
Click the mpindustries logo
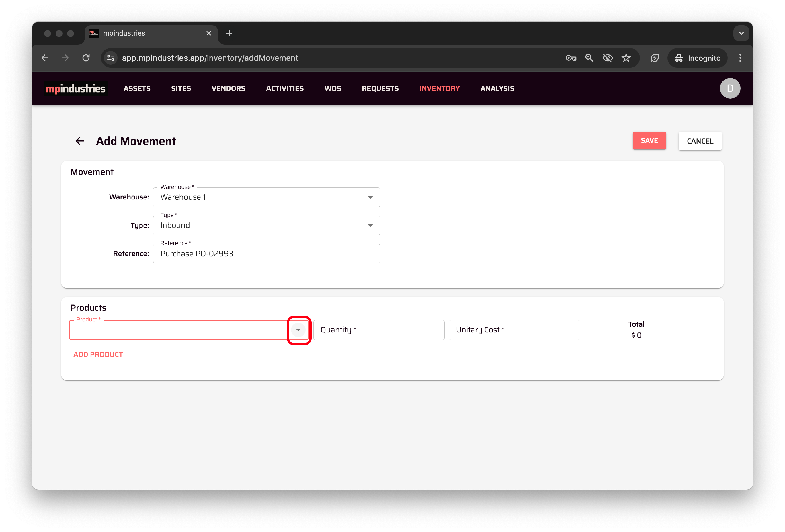coord(76,89)
